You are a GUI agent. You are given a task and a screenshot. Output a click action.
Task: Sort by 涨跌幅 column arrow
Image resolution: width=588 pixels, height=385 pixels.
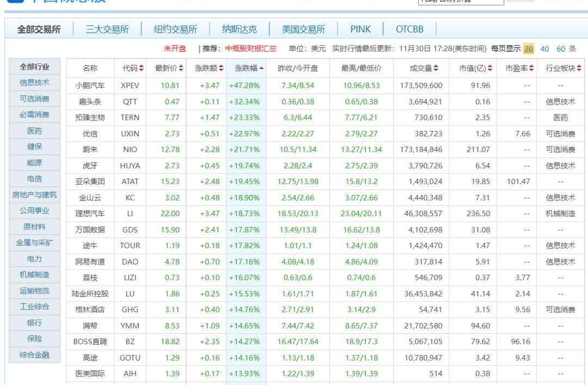(x=261, y=68)
